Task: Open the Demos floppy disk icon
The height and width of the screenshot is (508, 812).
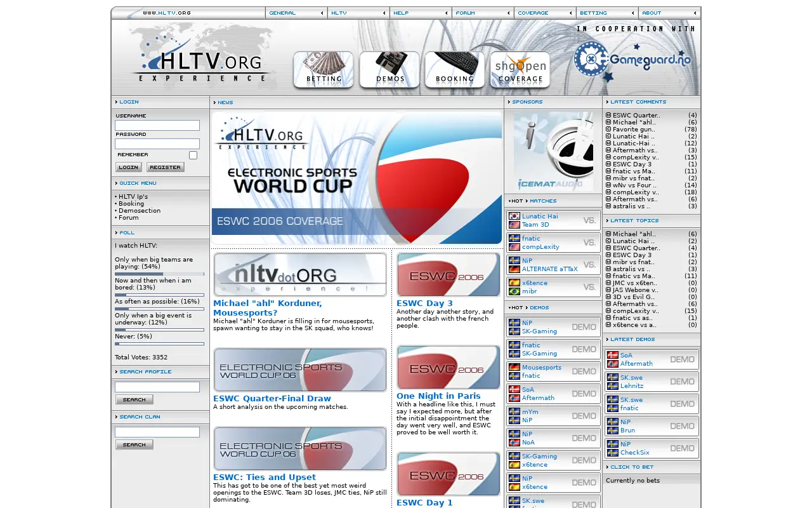Action: 390,69
